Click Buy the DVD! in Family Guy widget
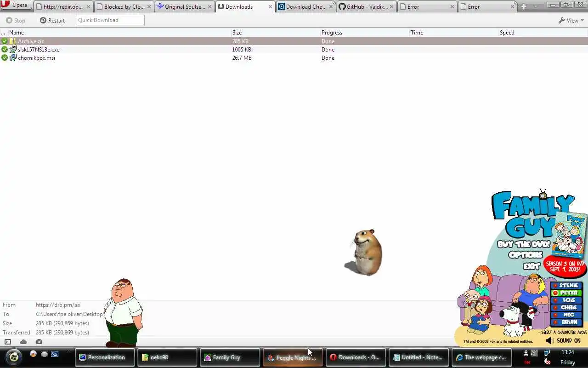The width and height of the screenshot is (588, 368). click(523, 244)
